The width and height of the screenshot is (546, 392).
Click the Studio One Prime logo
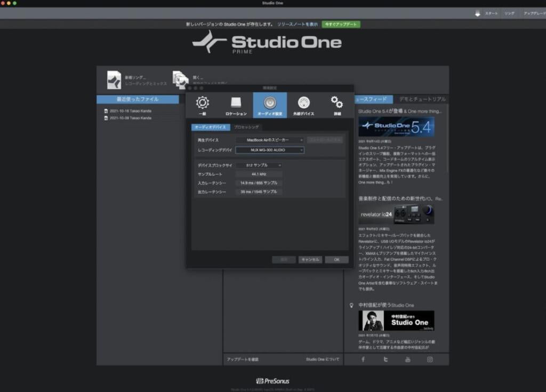point(267,42)
